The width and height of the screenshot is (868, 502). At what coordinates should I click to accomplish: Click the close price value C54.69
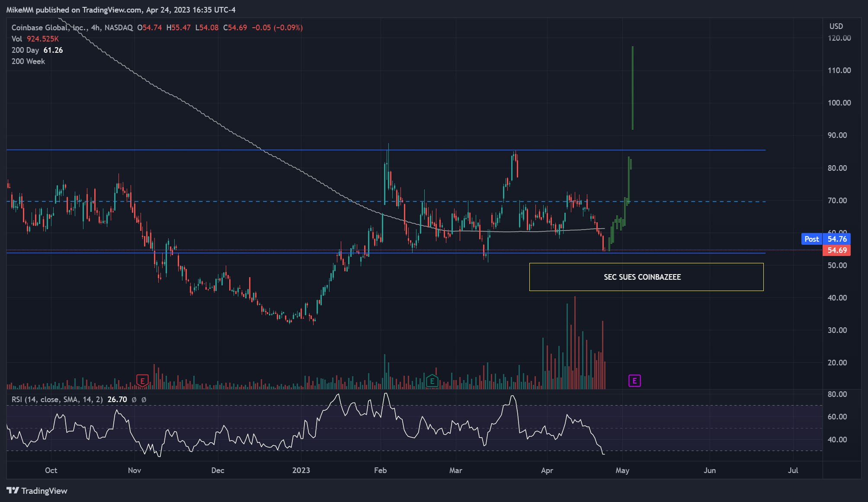(235, 28)
